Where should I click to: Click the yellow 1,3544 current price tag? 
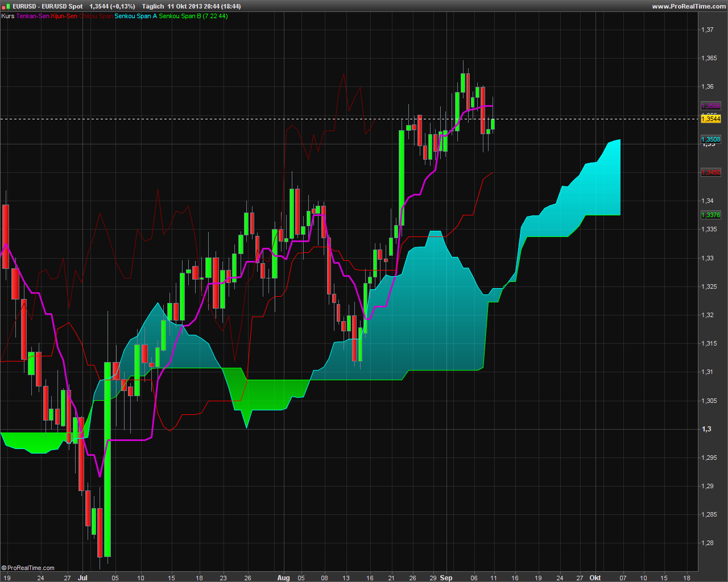click(711, 119)
